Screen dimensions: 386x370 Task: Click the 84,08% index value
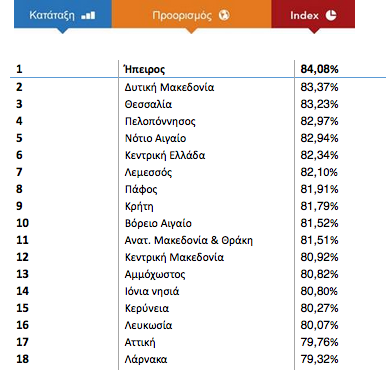tap(319, 69)
